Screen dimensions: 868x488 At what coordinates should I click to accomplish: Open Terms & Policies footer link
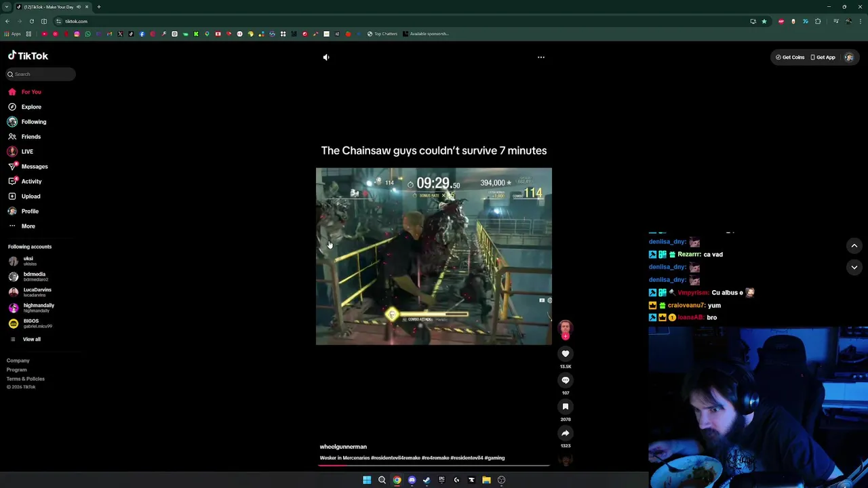pyautogui.click(x=26, y=379)
